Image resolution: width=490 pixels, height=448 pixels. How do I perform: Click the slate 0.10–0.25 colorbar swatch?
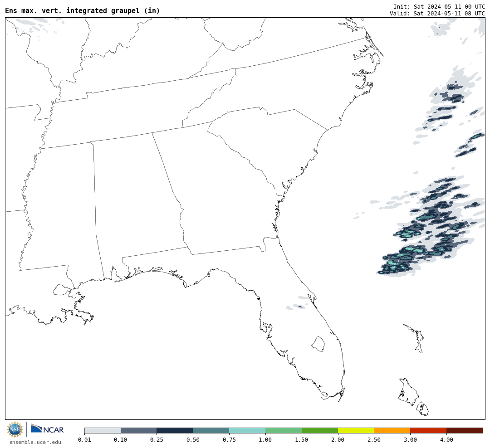coord(139,431)
